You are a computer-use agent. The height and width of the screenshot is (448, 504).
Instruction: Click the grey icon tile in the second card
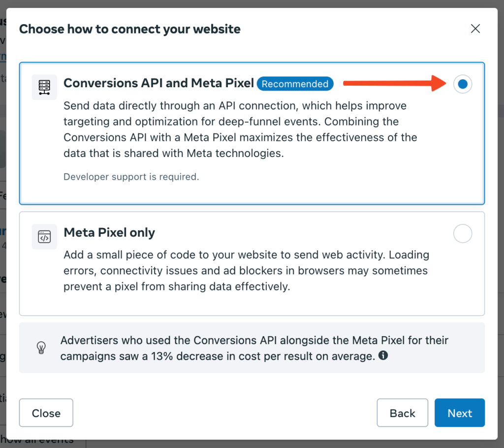[x=44, y=236]
